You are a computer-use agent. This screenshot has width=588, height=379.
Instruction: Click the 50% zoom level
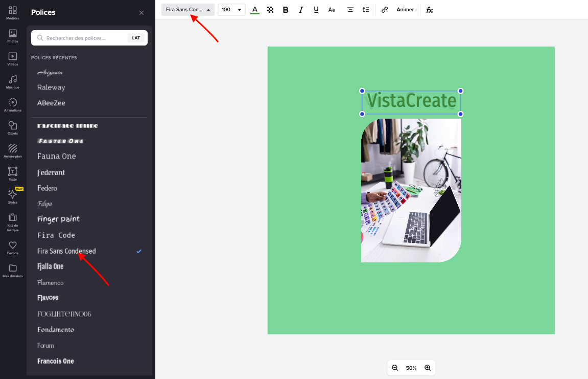click(x=411, y=368)
